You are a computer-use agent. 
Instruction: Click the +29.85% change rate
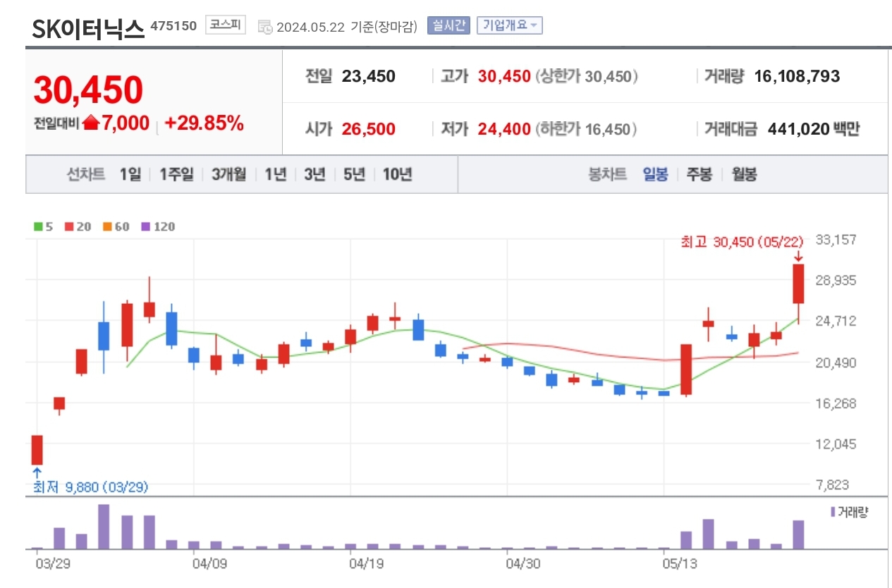click(x=204, y=123)
